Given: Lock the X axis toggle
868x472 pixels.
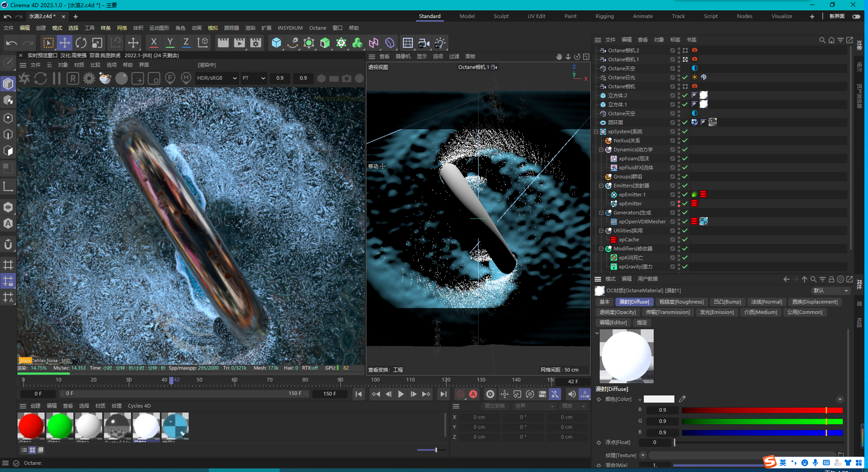Looking at the screenshot, I should click(154, 43).
